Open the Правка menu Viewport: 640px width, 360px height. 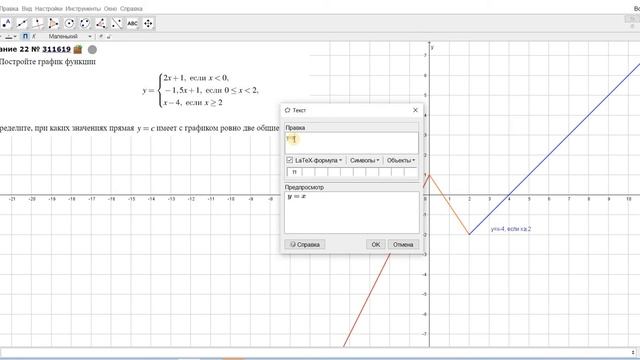click(x=9, y=9)
